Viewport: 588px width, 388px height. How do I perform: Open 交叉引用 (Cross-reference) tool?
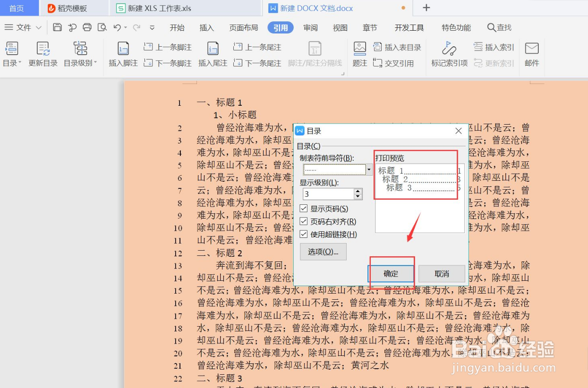click(396, 63)
